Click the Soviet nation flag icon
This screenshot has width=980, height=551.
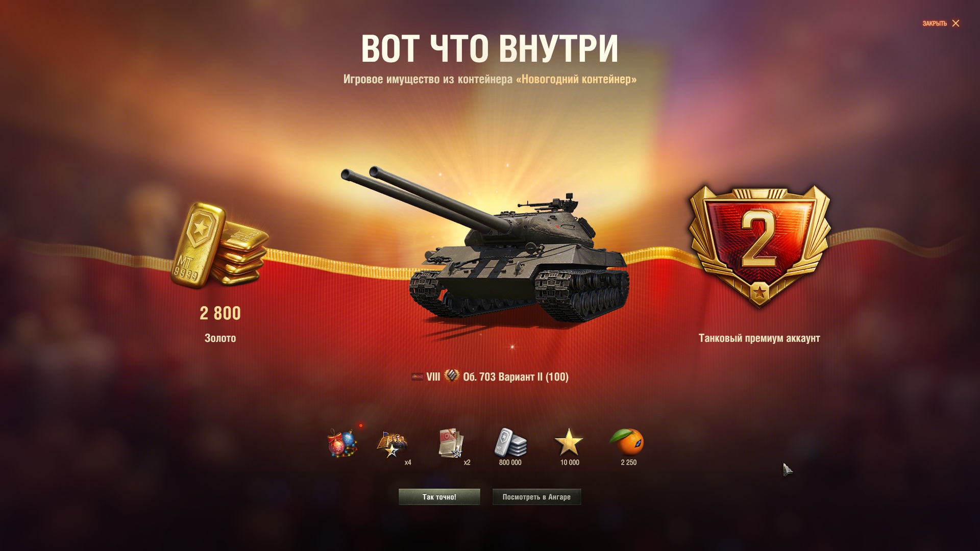tap(418, 377)
